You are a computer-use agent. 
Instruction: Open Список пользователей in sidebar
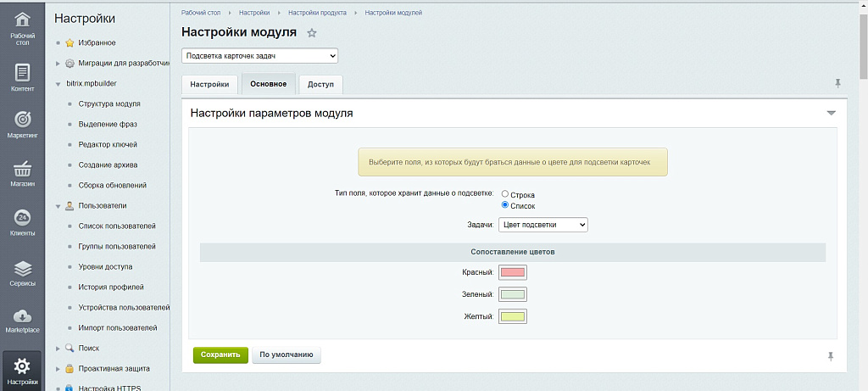[x=117, y=226]
